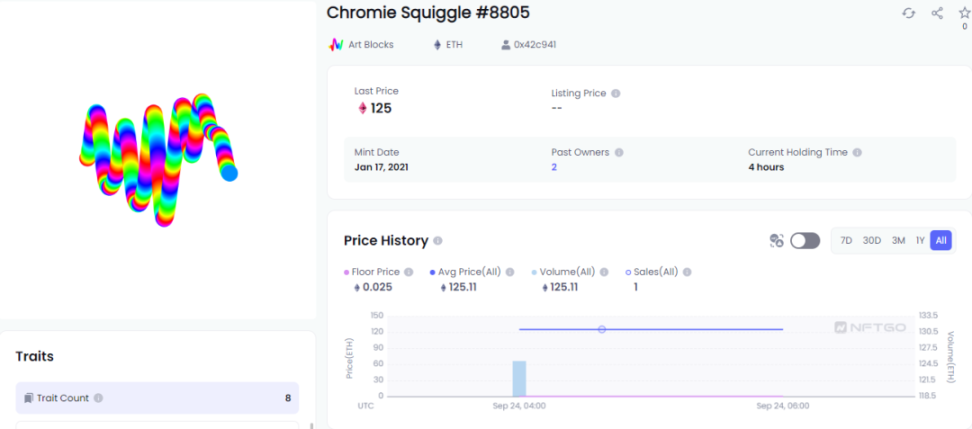
Task: Click the Trait Count row
Action: tap(157, 398)
